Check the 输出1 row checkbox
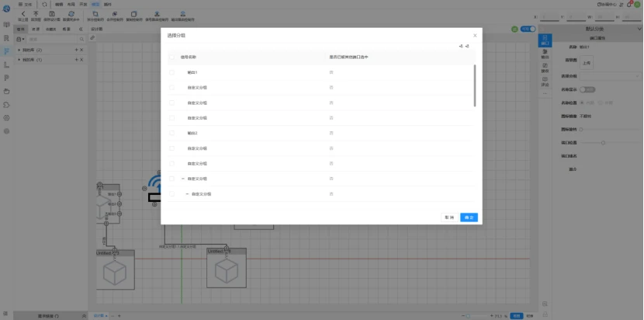The width and height of the screenshot is (644, 320). pos(171,72)
